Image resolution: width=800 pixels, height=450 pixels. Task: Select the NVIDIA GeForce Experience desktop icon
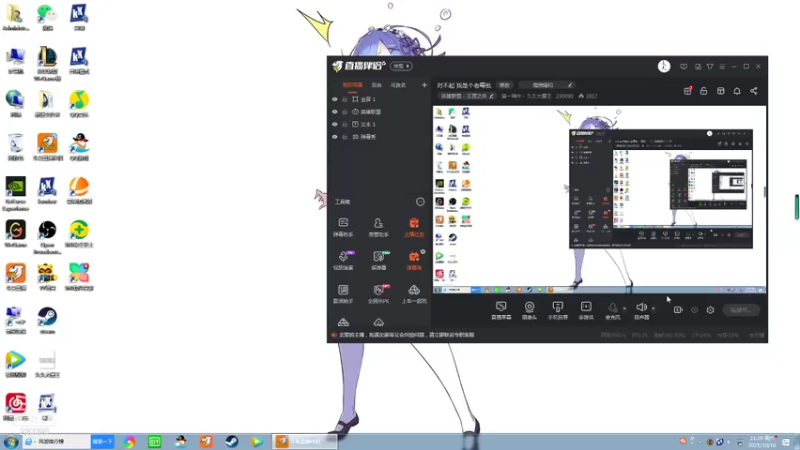(16, 193)
